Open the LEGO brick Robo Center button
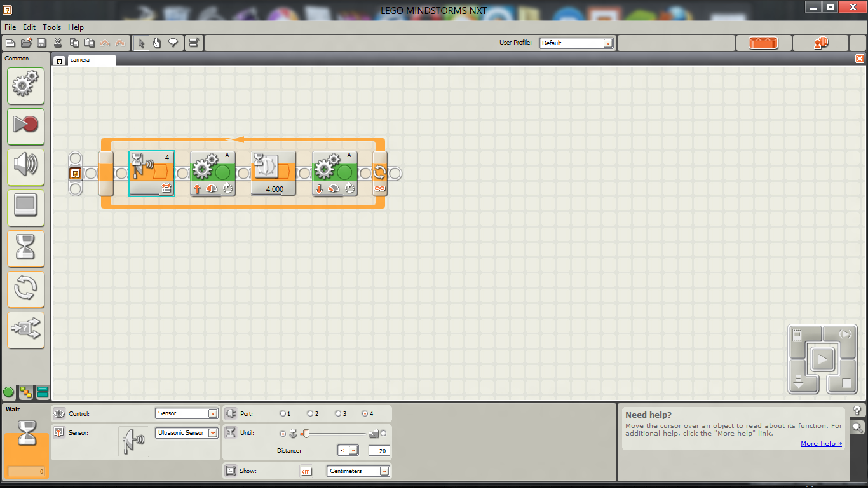Image resolution: width=868 pixels, height=489 pixels. [764, 43]
